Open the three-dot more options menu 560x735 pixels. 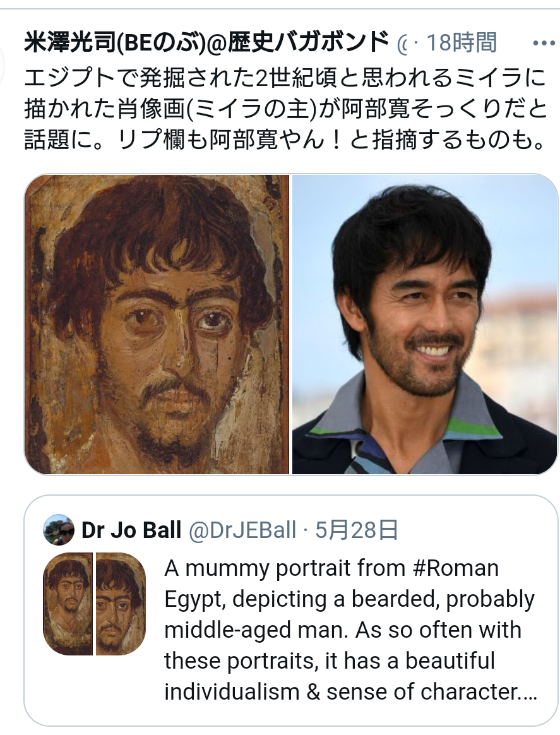click(544, 43)
